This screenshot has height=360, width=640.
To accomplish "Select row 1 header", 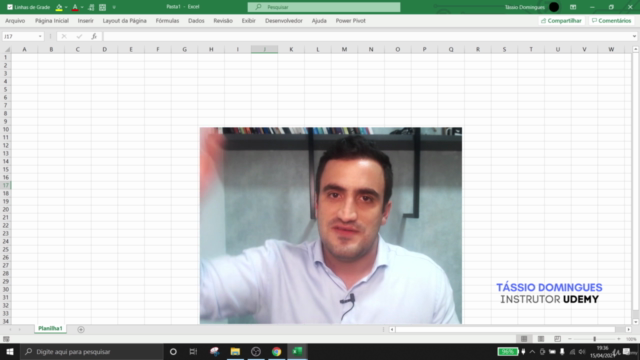I will (6, 58).
